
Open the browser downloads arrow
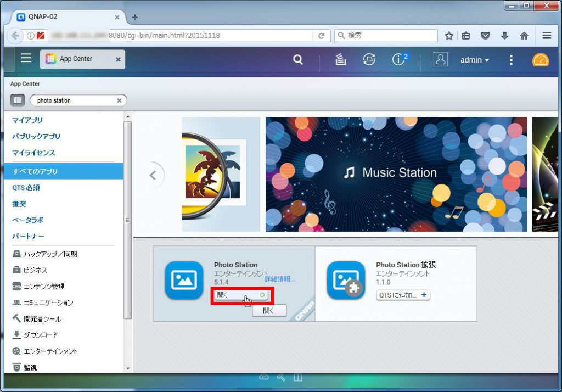tap(505, 36)
